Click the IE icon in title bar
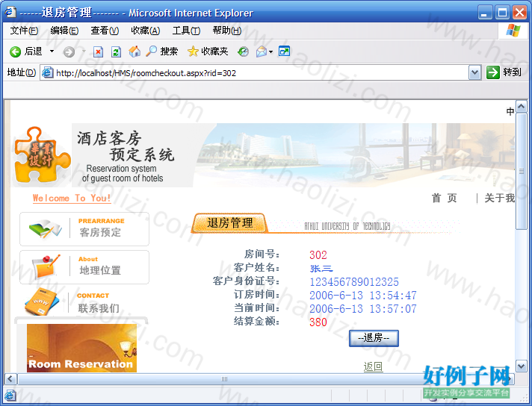Viewport: 532px width, 406px height. [10, 12]
